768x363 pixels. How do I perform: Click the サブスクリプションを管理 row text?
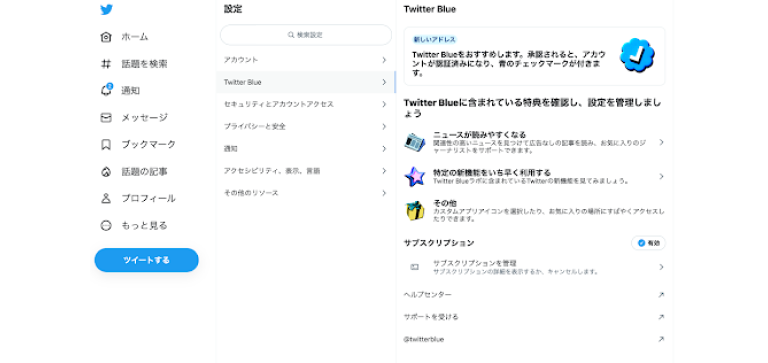point(475,263)
